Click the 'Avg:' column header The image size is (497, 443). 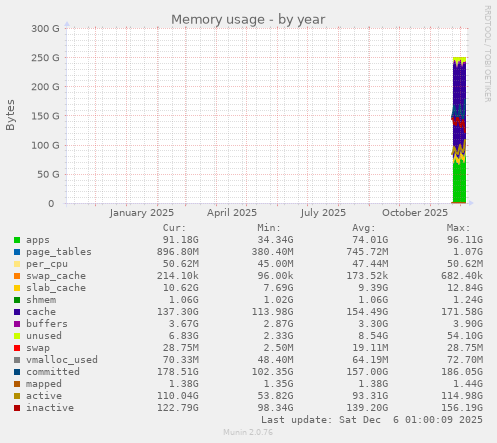(364, 228)
